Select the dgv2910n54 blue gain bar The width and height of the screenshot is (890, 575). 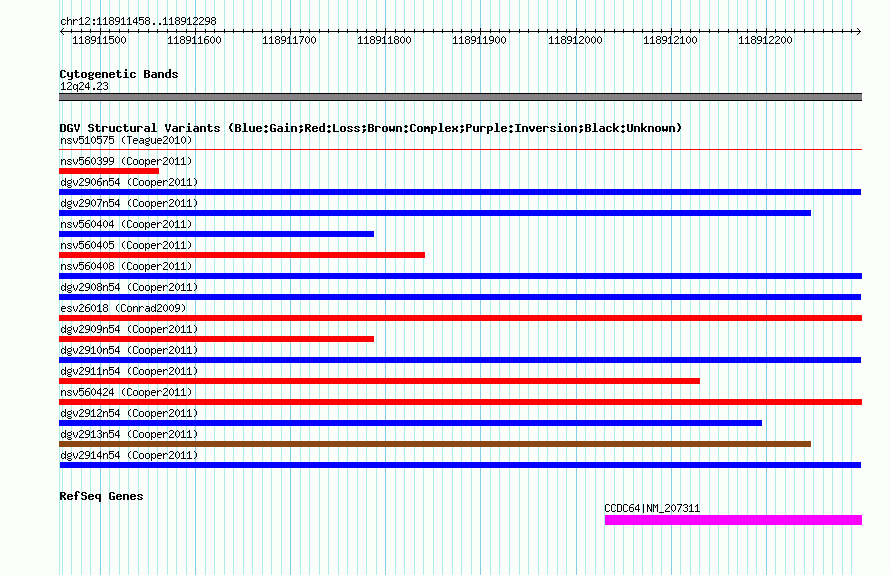(460, 360)
